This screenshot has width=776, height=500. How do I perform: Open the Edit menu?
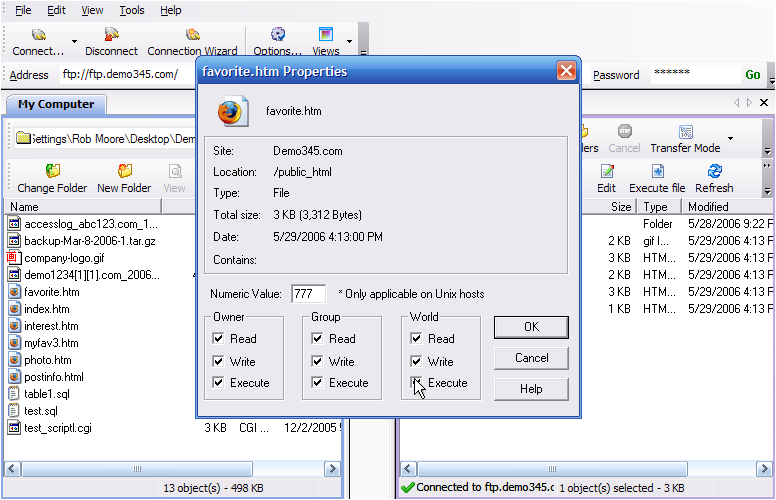pyautogui.click(x=56, y=10)
